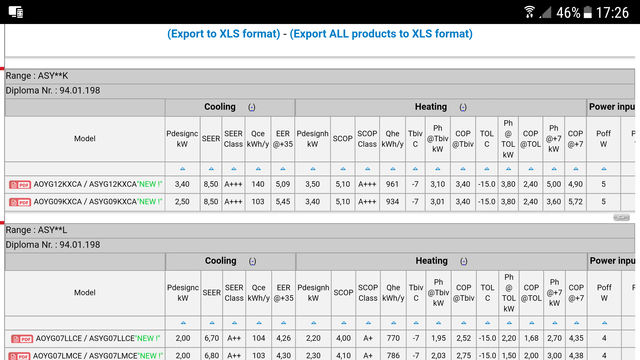The height and width of the screenshot is (360, 640).
Task: Open PDF for AOYG12KXCA / ASYG12KXCA
Action: coord(20,185)
